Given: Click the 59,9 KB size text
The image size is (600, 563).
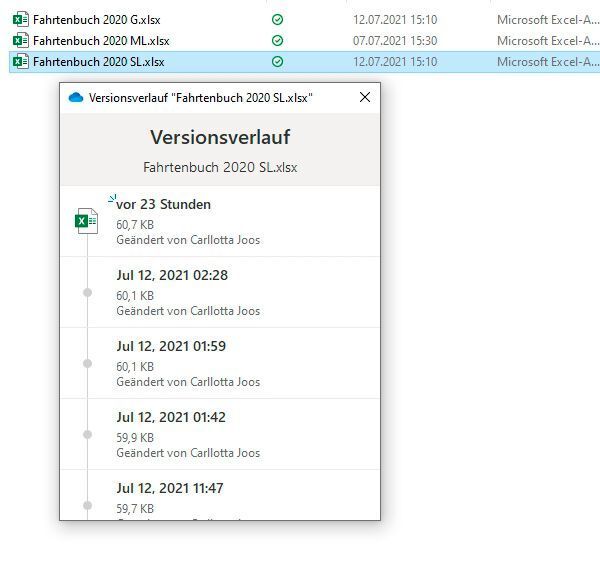Looking at the screenshot, I should tap(135, 437).
